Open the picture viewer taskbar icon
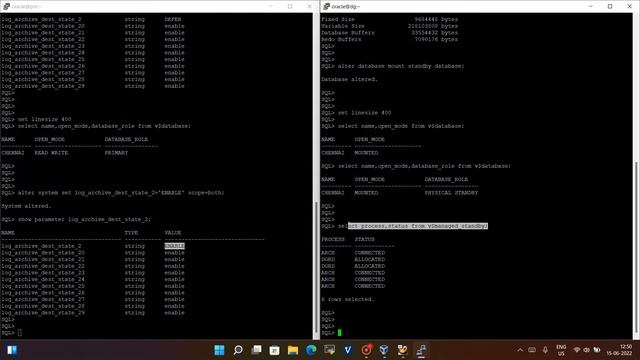Screen dimensions: 640x360 click(x=329, y=350)
